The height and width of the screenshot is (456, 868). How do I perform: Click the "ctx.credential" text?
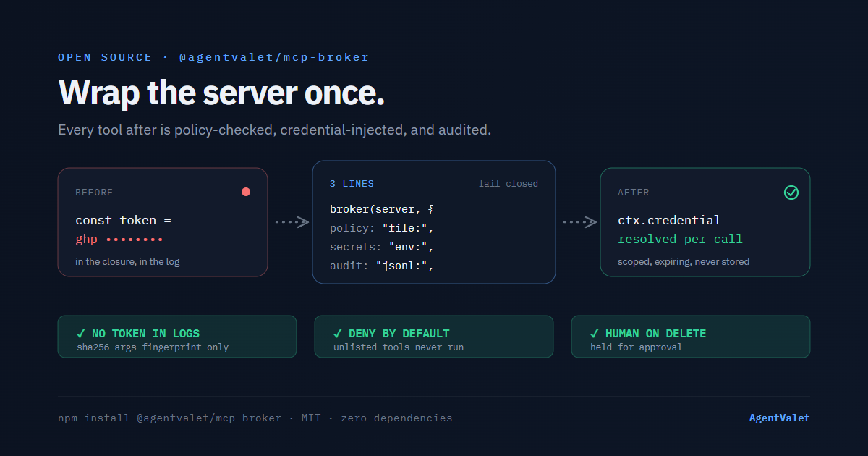click(x=669, y=220)
